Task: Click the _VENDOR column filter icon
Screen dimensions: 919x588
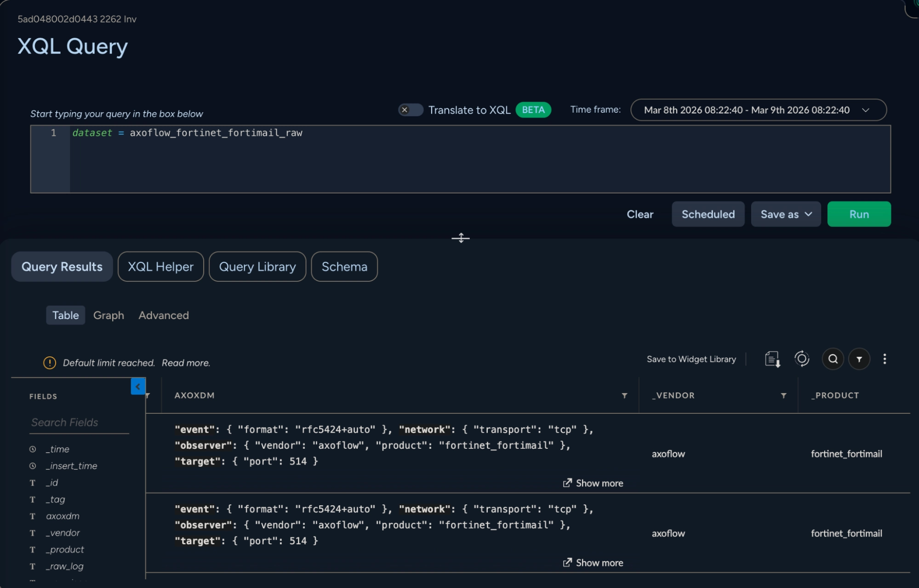Action: 783,395
